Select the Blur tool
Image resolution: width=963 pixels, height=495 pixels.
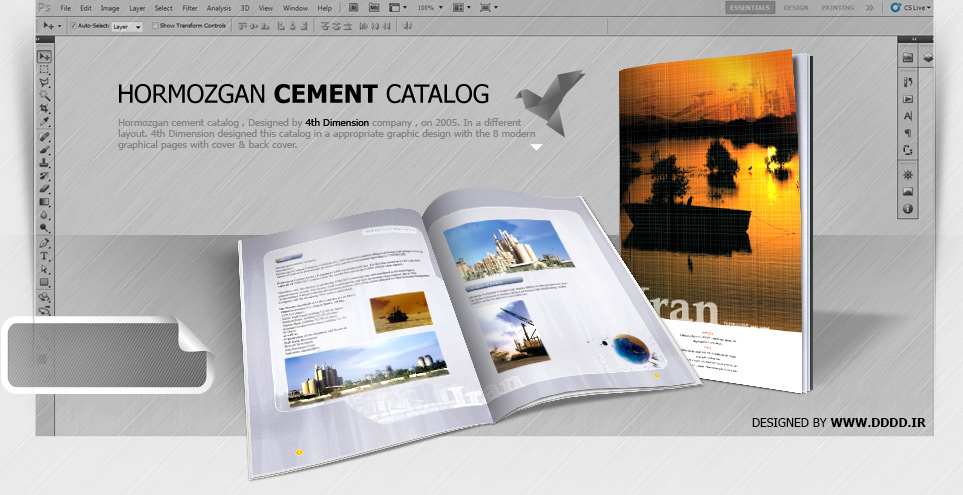coord(44,214)
